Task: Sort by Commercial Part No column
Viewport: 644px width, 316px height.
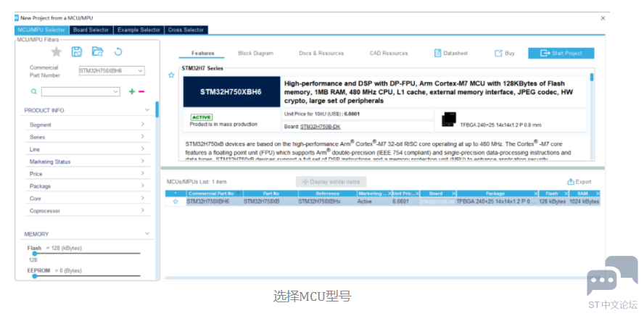Action: tap(215, 194)
